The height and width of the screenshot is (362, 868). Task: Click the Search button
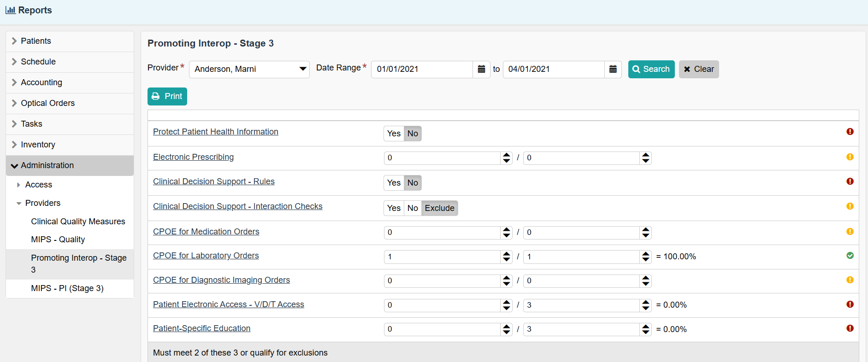point(651,69)
